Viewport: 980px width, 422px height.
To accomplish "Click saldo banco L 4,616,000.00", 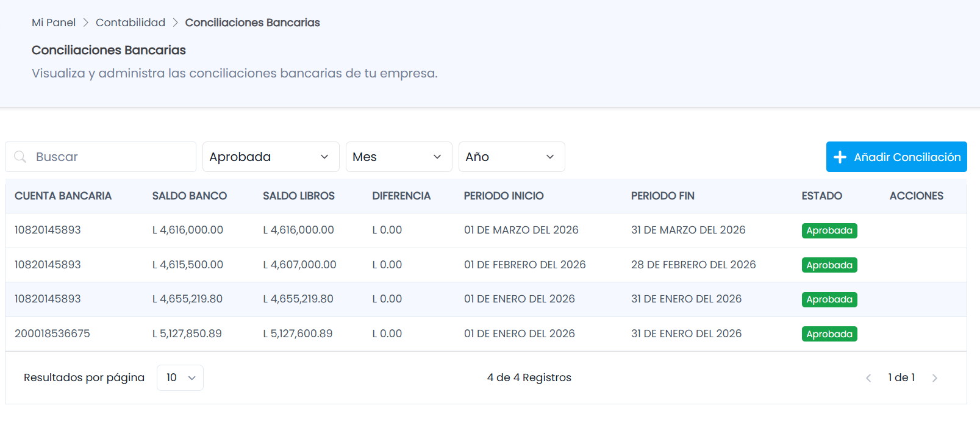I will (x=188, y=230).
